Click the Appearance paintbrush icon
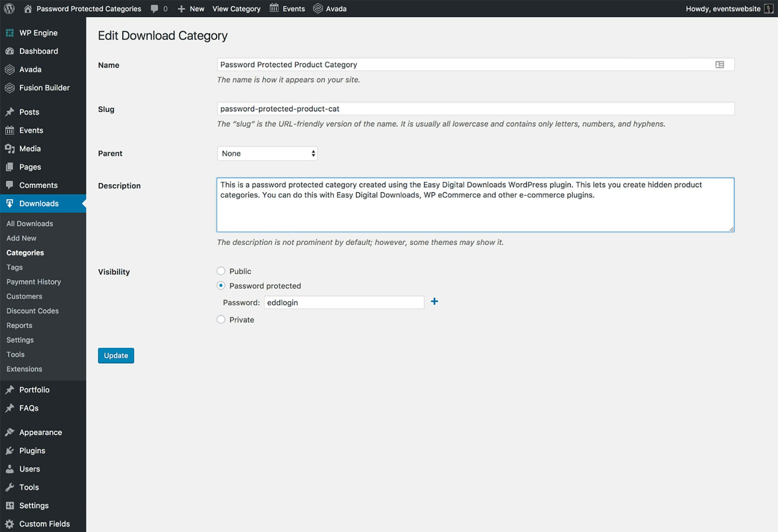The image size is (778, 532). pyautogui.click(x=10, y=432)
